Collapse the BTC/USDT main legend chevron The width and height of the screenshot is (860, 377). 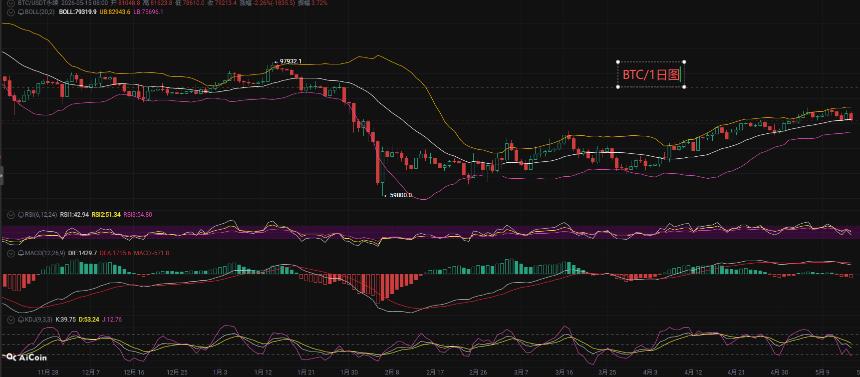coord(11,3)
